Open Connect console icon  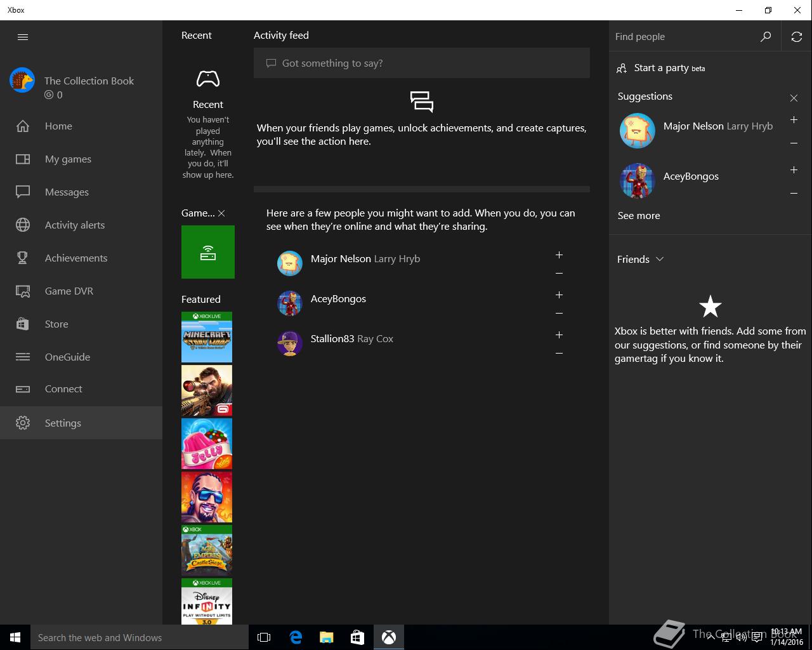click(23, 389)
